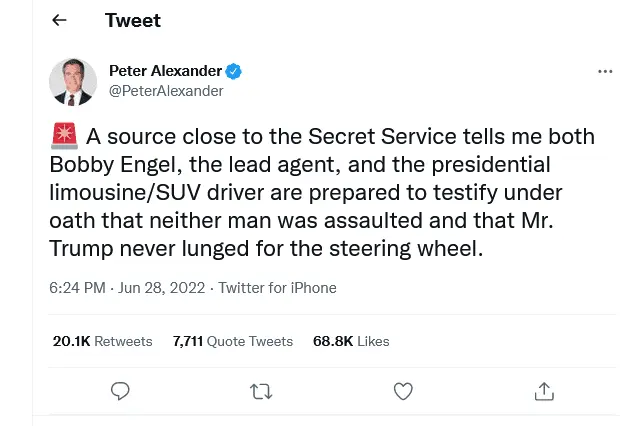This screenshot has width=620, height=426.
Task: Click the blue verified badge
Action: pyautogui.click(x=233, y=71)
